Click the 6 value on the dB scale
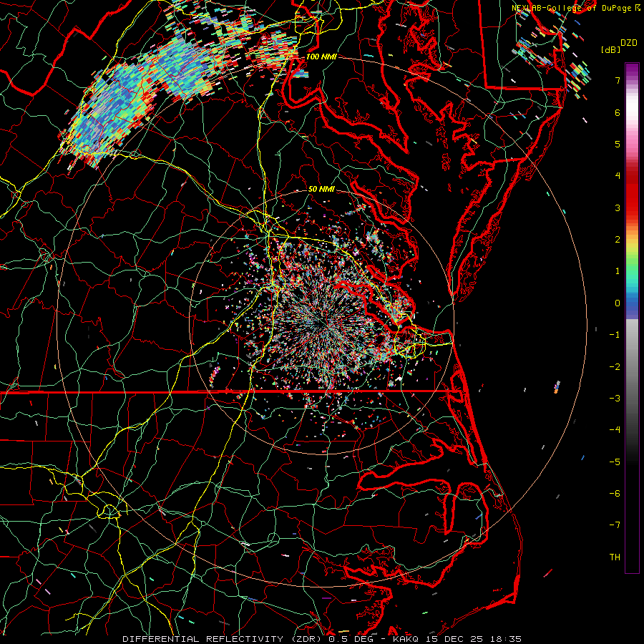The width and height of the screenshot is (644, 644). [618, 112]
